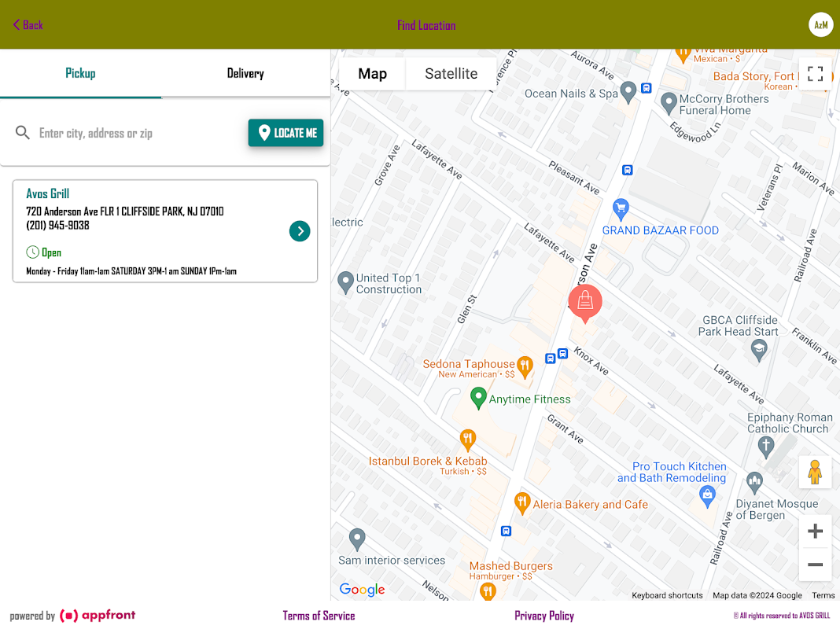Click Sedona Taphouse restaurant icon
Viewport: 840px width, 629px height.
[525, 367]
